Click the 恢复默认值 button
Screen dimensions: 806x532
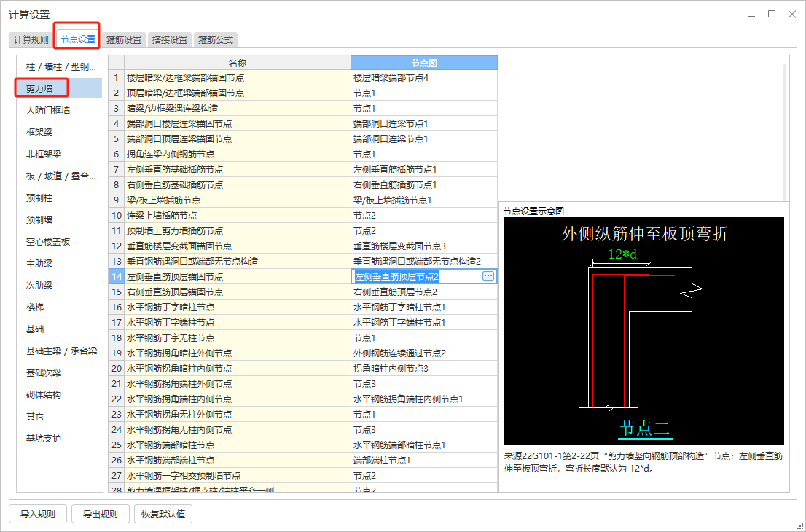163,514
